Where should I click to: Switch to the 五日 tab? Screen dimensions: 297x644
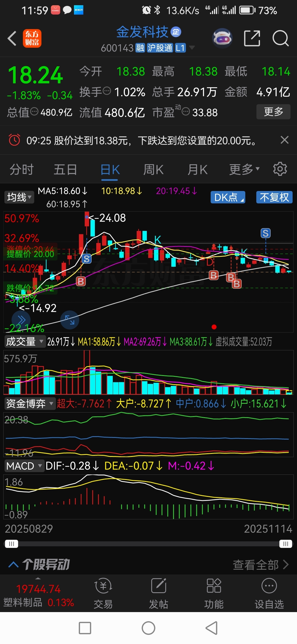pos(65,170)
